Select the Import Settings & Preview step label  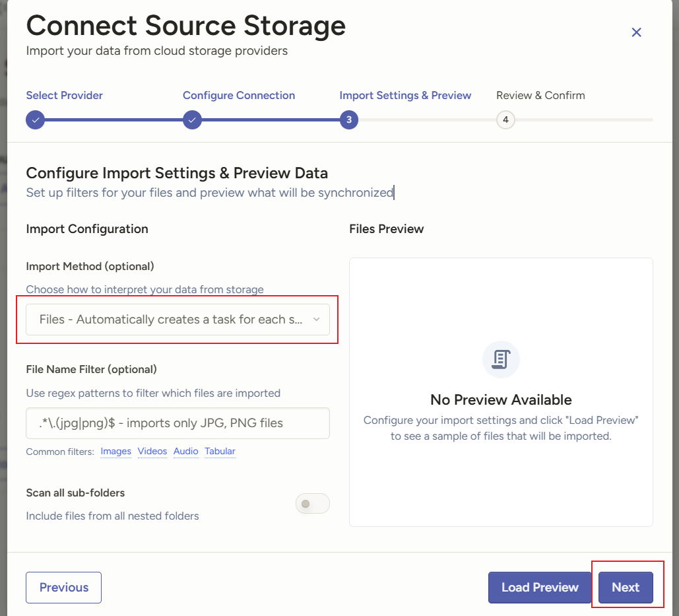[x=405, y=95]
